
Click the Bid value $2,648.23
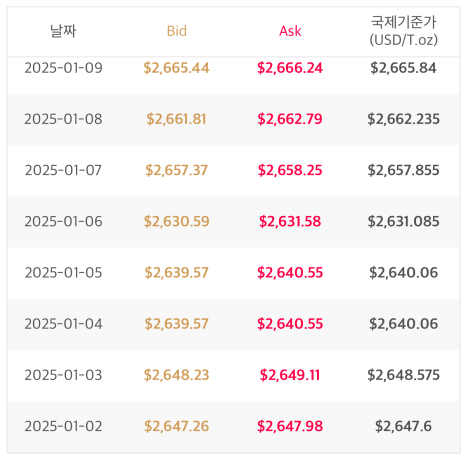(177, 375)
